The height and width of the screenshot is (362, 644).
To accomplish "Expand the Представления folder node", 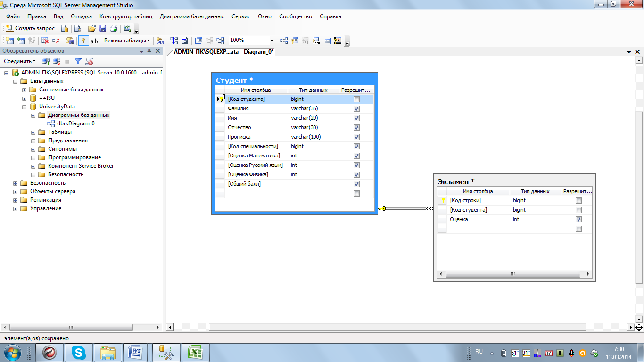I will 33,141.
